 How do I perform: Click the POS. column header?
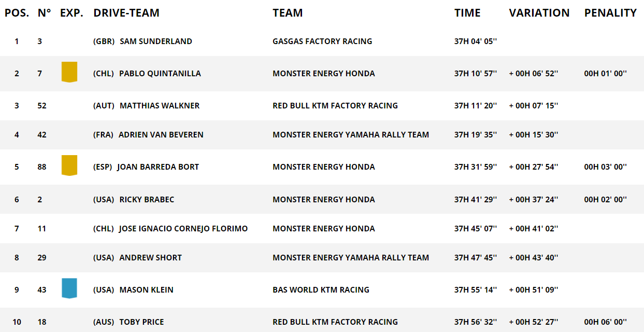17,13
